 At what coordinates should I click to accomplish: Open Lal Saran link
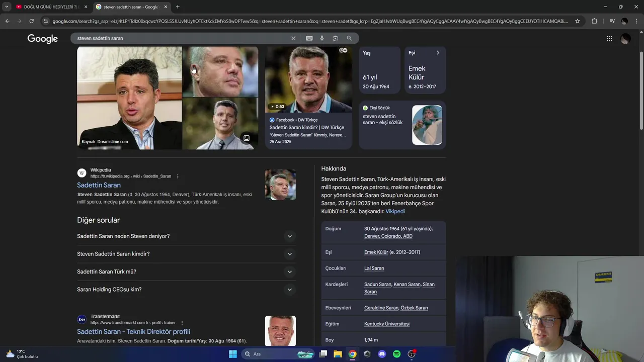coord(374,268)
